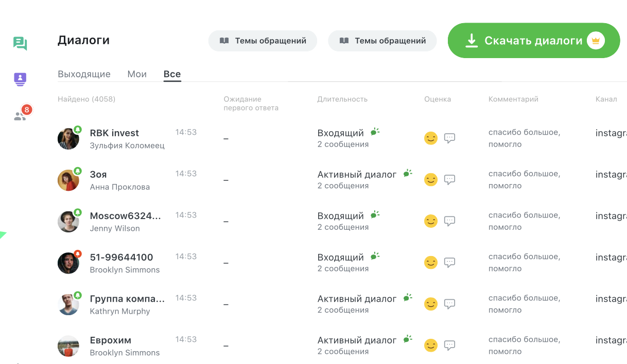Click the Длительность column header

(342, 99)
